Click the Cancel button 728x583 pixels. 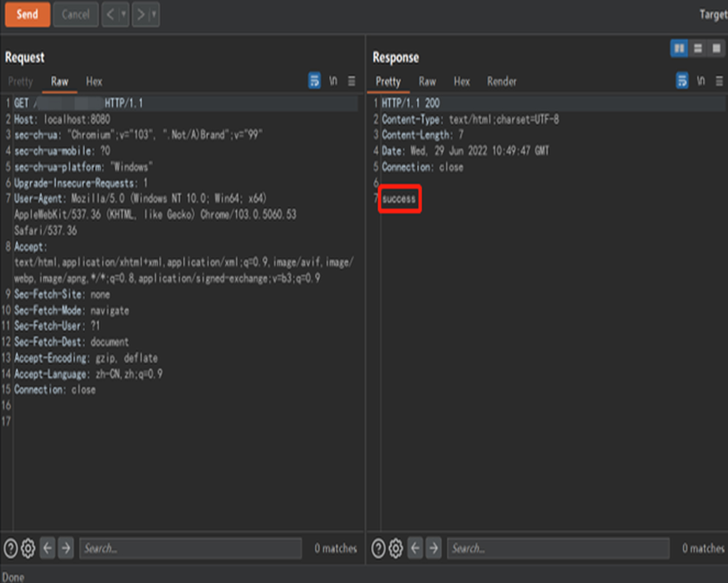tap(76, 14)
